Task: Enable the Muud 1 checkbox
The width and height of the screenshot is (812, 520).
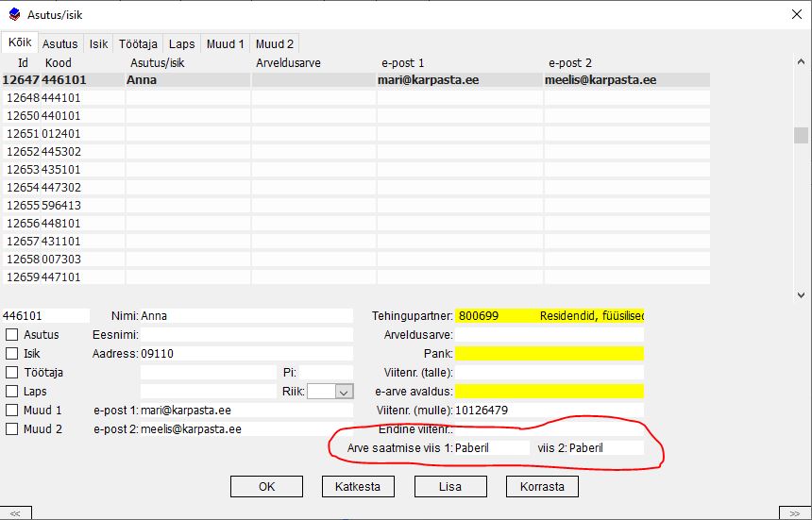Action: pyautogui.click(x=12, y=411)
